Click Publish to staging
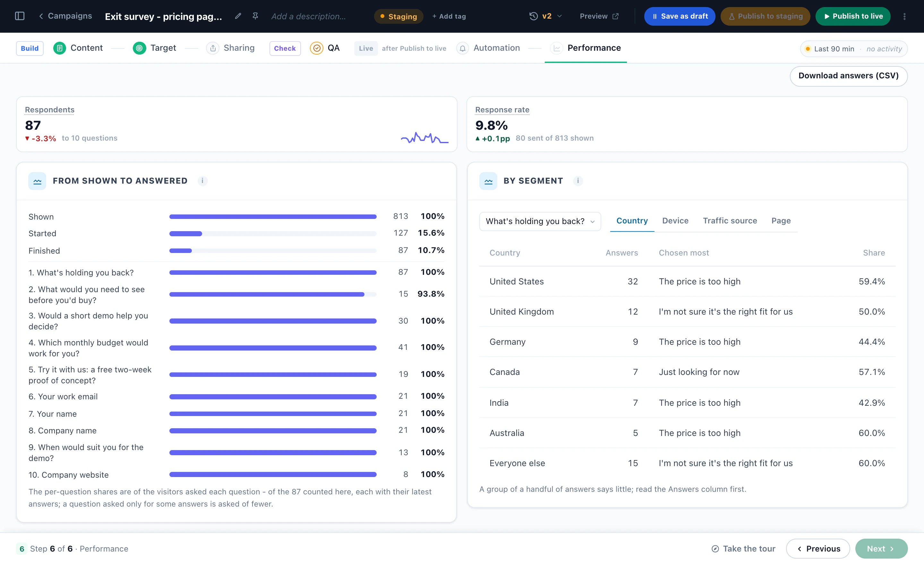Image resolution: width=924 pixels, height=565 pixels. (x=765, y=16)
